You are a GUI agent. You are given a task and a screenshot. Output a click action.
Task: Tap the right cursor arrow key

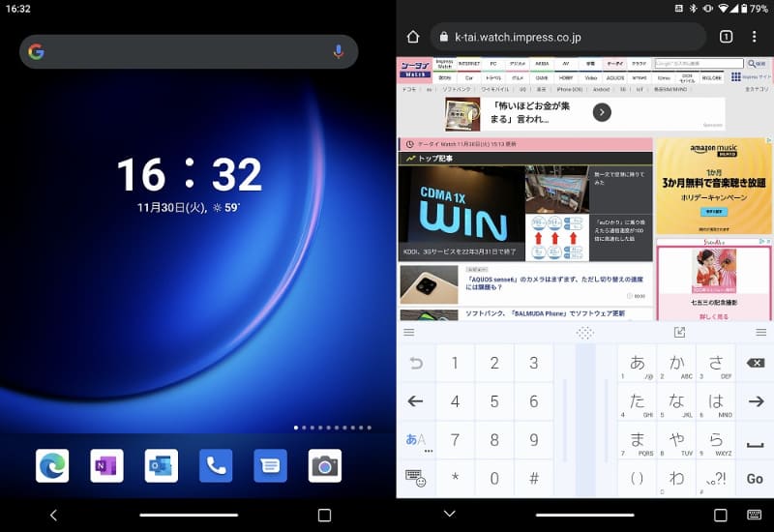pyautogui.click(x=755, y=401)
